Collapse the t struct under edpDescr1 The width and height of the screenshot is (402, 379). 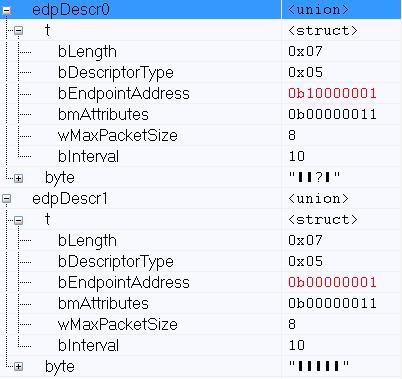19,220
